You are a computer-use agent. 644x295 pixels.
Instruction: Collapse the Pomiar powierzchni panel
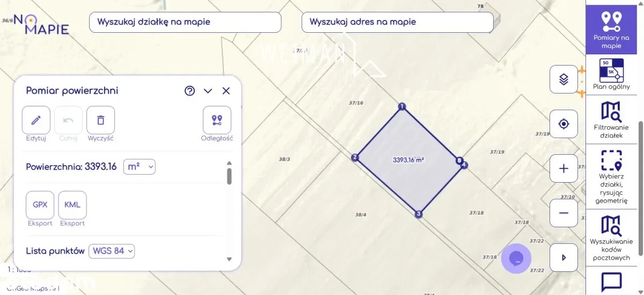[208, 91]
